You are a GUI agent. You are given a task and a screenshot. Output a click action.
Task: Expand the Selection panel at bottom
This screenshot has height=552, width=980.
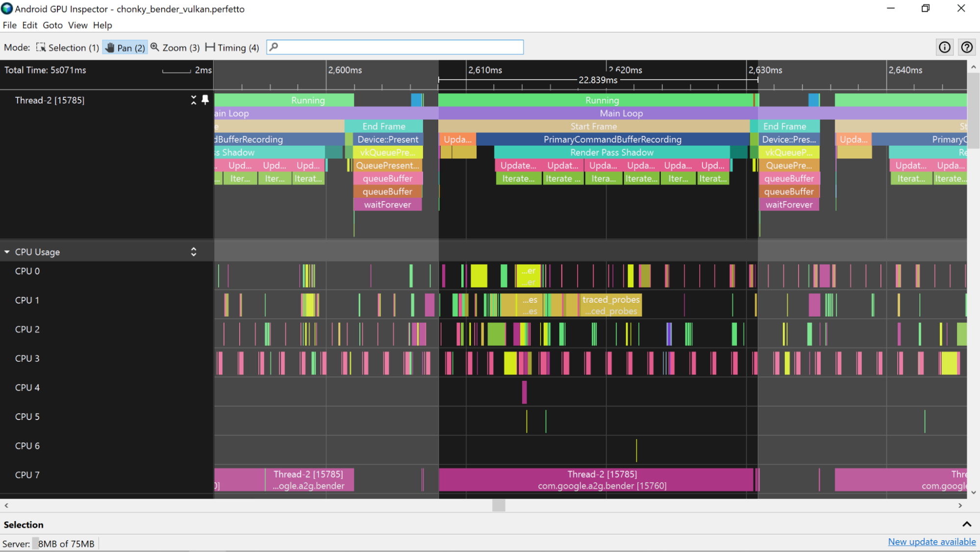967,524
